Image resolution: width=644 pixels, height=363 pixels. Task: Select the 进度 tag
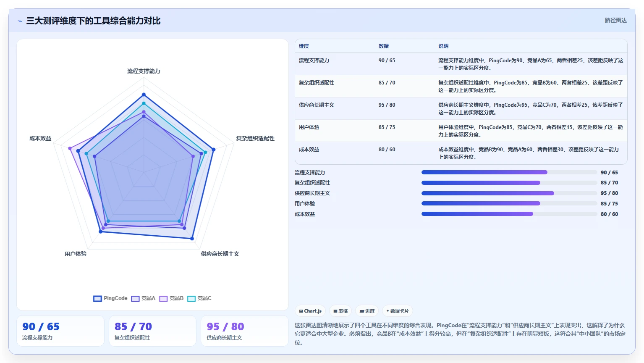coord(367,311)
